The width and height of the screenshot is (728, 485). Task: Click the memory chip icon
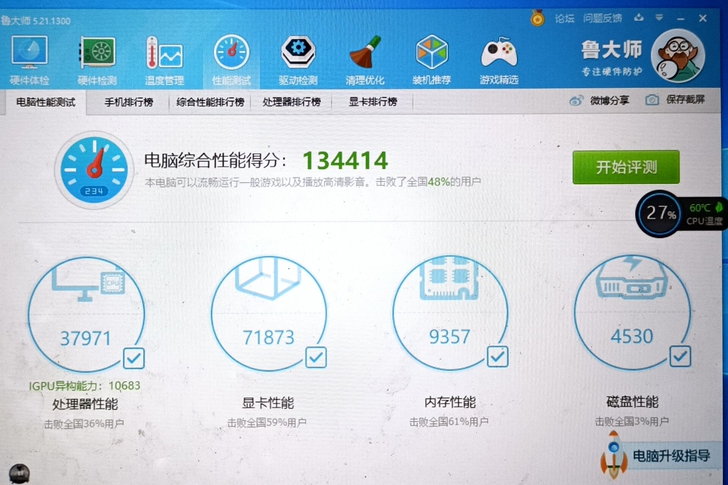point(449,277)
